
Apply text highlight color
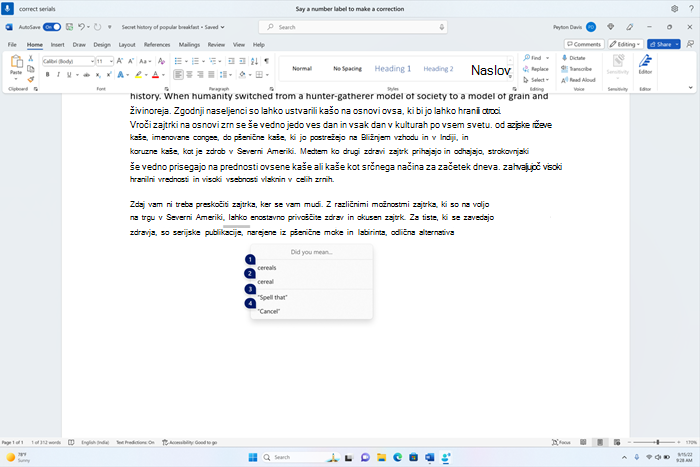coord(138,75)
